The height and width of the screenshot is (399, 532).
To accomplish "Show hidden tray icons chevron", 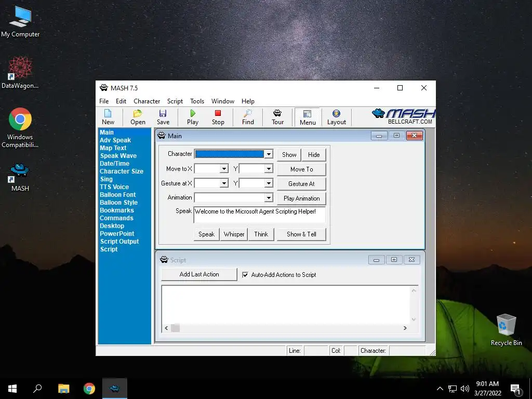I will tap(440, 389).
